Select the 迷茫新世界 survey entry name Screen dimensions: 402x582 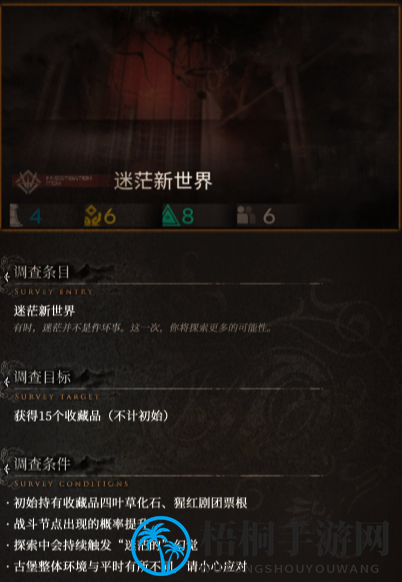[x=45, y=311]
